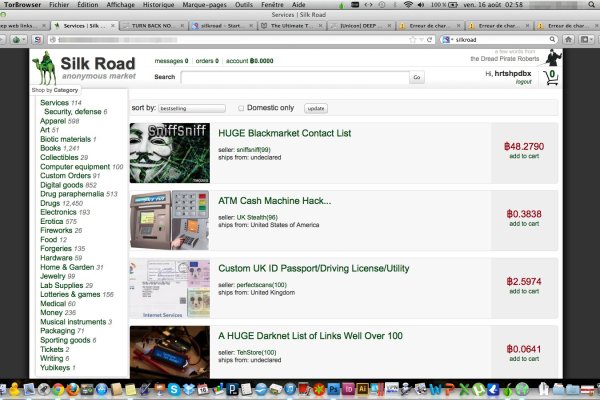Open the bookmarks toolbar menu button
The height and width of the screenshot is (400, 600).
tap(585, 39)
